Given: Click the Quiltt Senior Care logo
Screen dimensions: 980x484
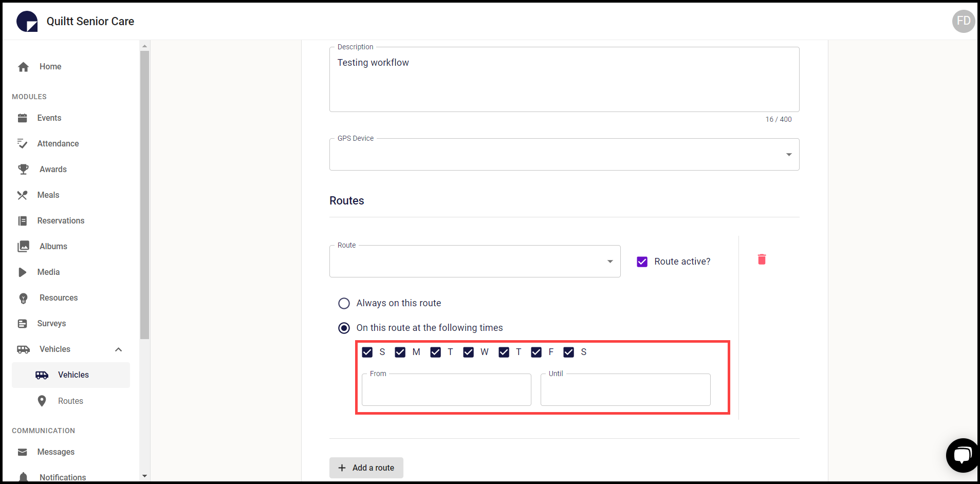Looking at the screenshot, I should click(27, 22).
